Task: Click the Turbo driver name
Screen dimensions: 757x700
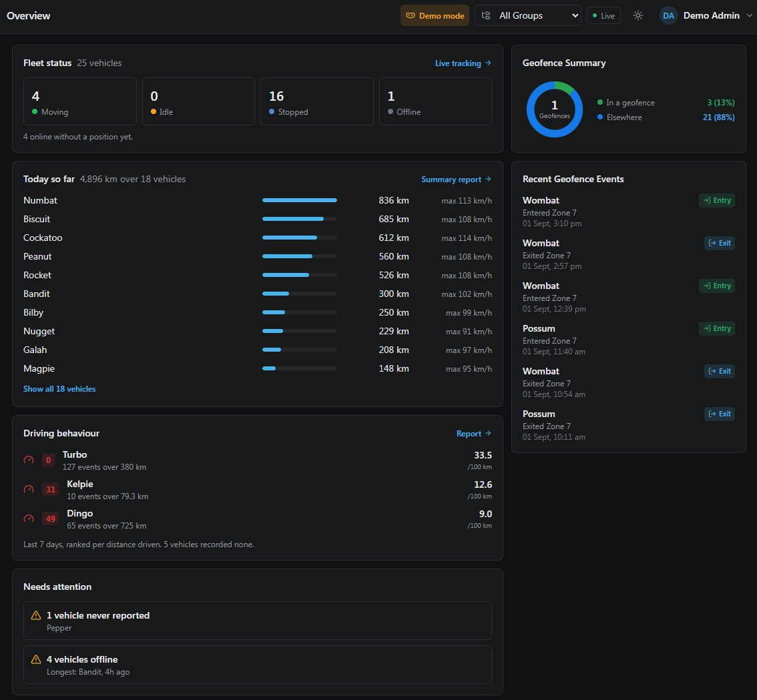Action: pyautogui.click(x=75, y=454)
